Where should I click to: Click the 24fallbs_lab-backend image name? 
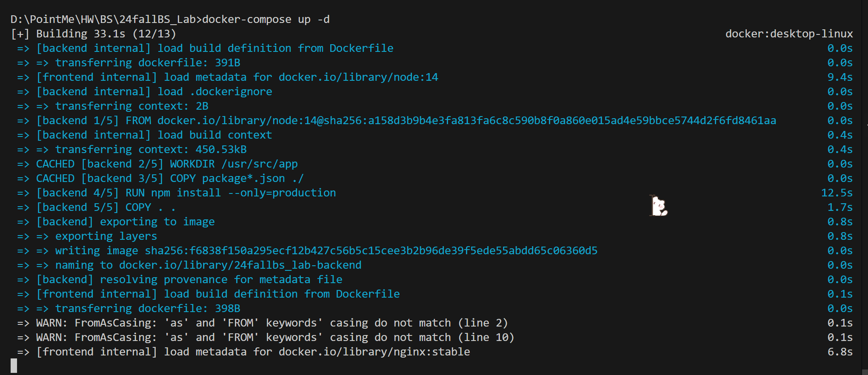(297, 265)
